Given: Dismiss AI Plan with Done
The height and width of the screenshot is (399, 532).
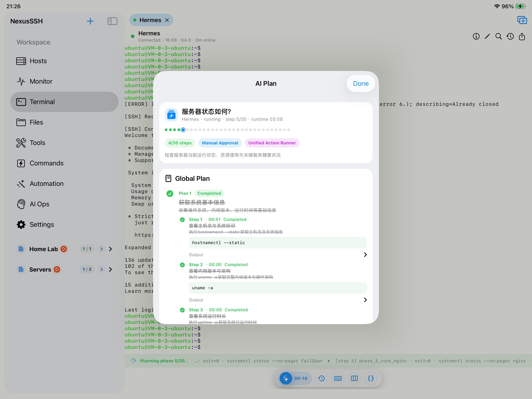Looking at the screenshot, I should coord(361,84).
